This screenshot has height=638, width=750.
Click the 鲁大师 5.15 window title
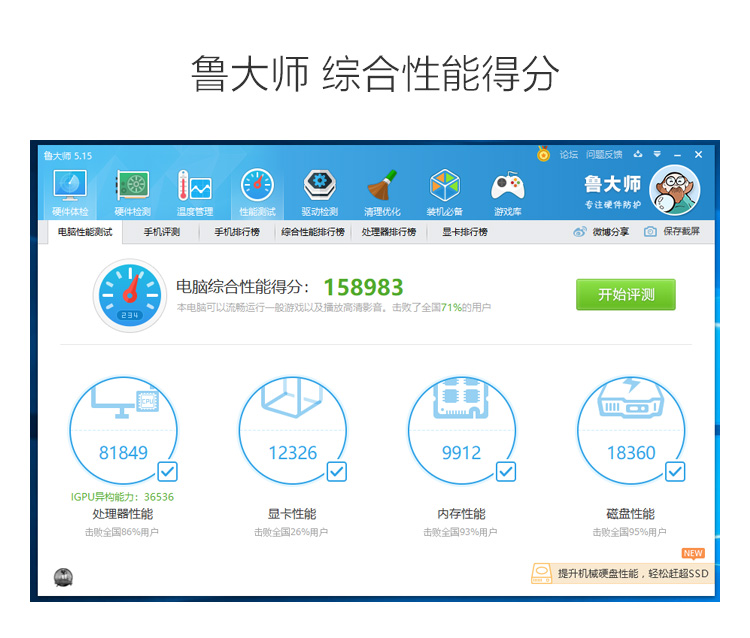tap(68, 156)
